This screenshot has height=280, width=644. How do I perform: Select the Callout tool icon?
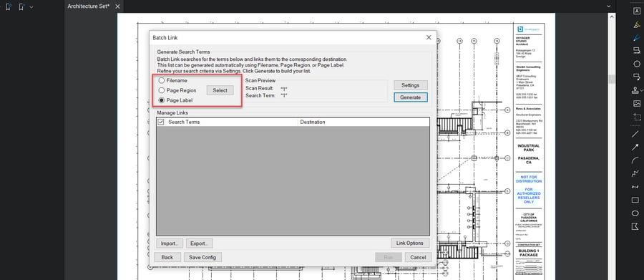coord(637,77)
